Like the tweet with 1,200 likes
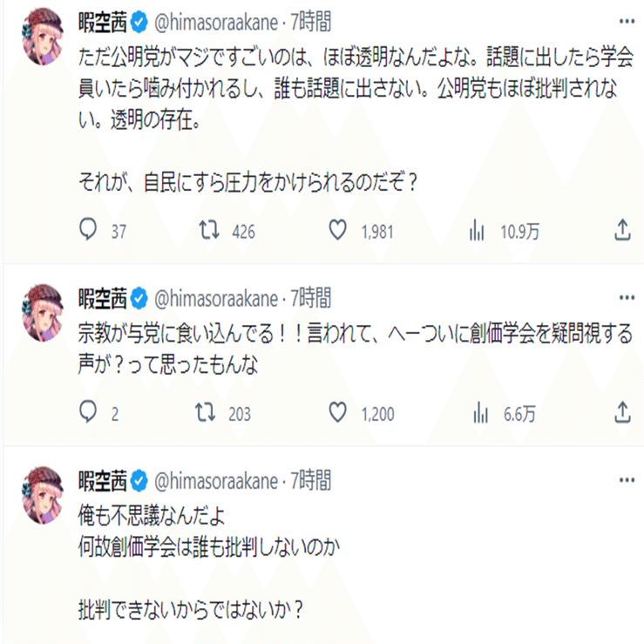Viewport: 644px width, 644px height. pos(339,411)
